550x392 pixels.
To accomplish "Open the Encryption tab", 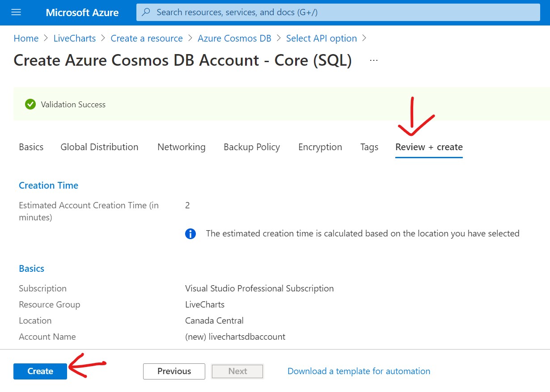I will tap(320, 147).
